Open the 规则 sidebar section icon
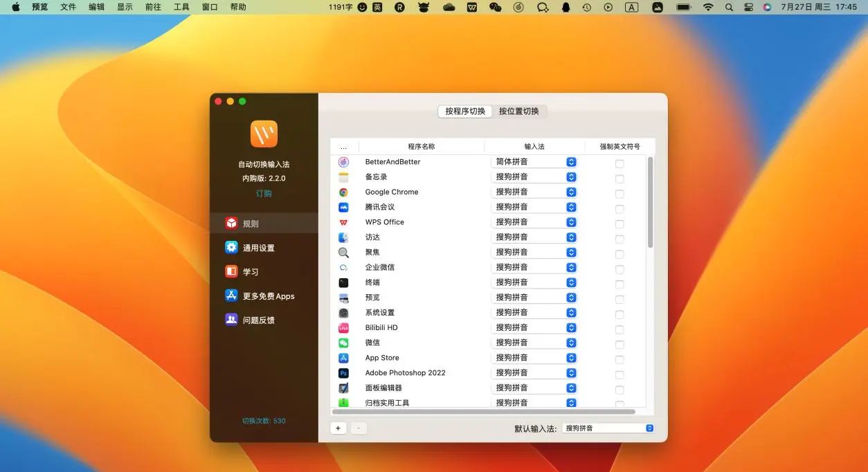The width and height of the screenshot is (868, 472). (233, 222)
